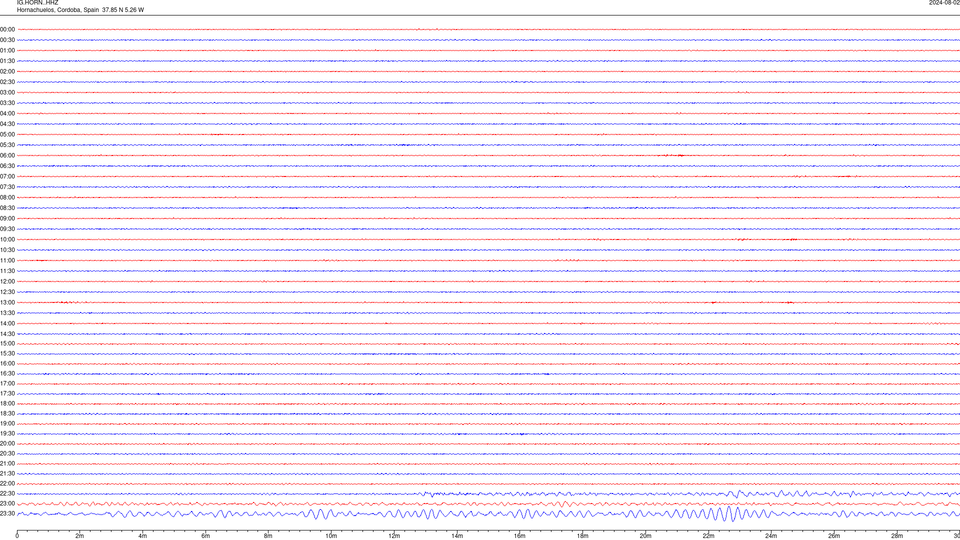Click the "20:00" time row label
960x540 pixels.
(7, 444)
